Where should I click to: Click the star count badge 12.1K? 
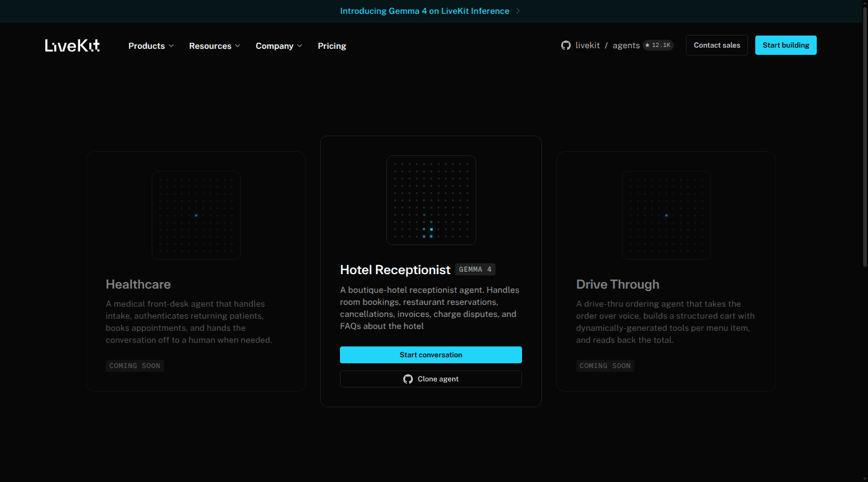658,45
